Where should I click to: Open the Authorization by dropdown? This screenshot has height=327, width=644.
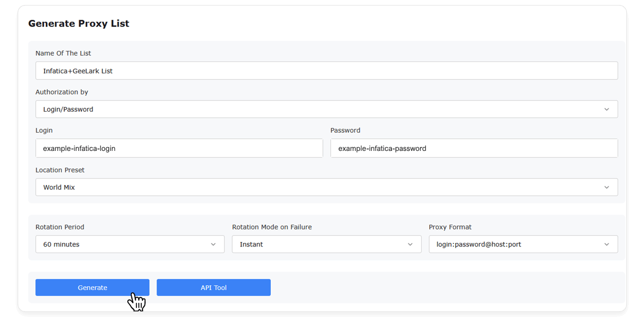pos(326,109)
